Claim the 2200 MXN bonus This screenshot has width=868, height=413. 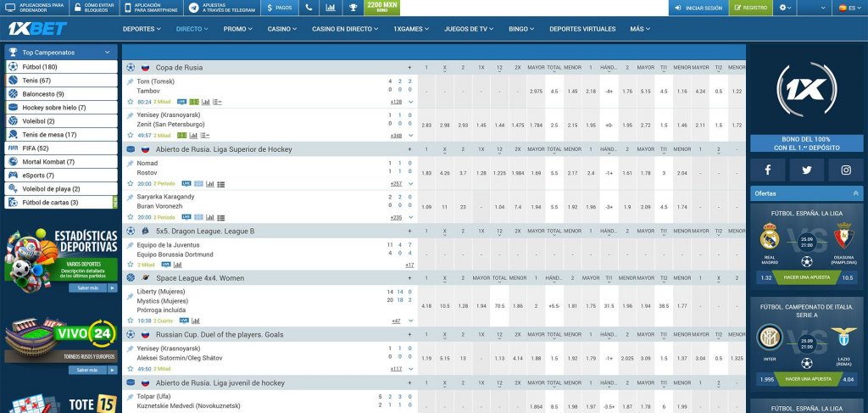[382, 8]
